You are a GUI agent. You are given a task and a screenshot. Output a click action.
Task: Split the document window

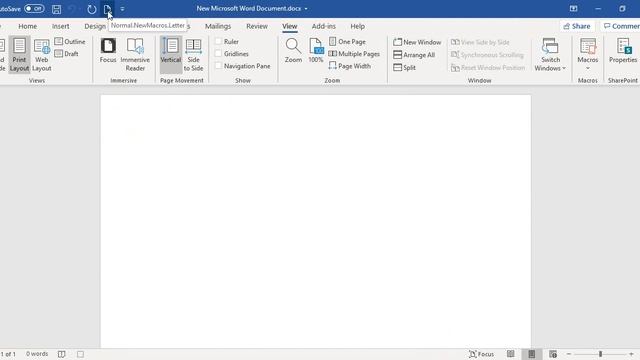404,68
